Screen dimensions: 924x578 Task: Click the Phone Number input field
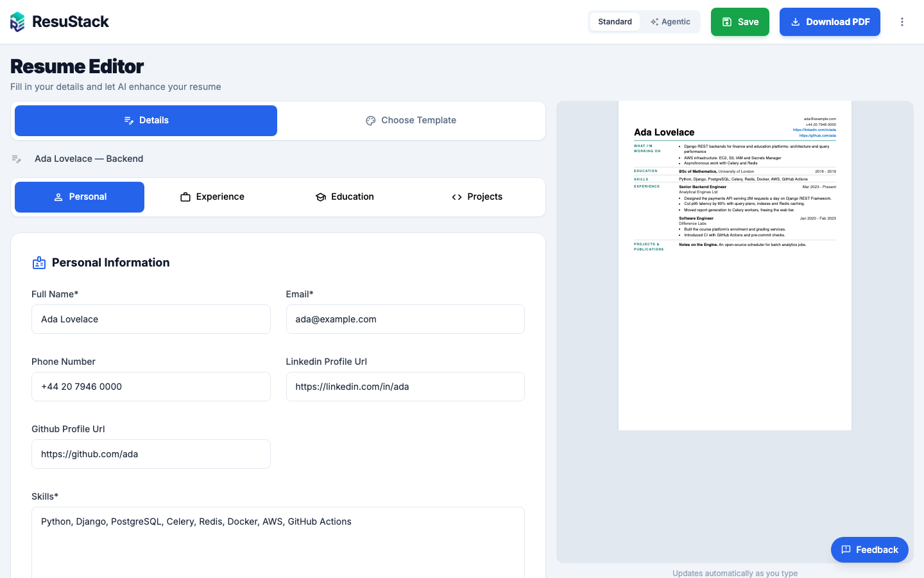coord(151,387)
